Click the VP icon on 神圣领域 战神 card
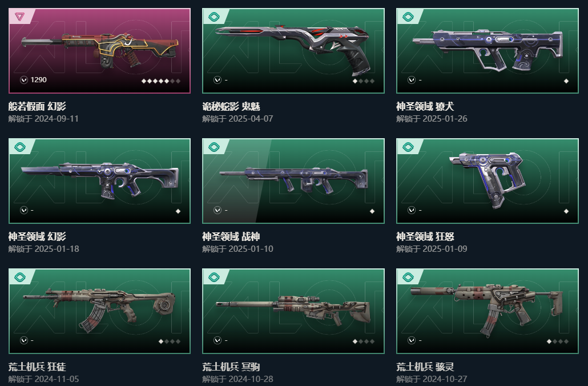Viewport: 588px width, 386px height. (x=218, y=210)
